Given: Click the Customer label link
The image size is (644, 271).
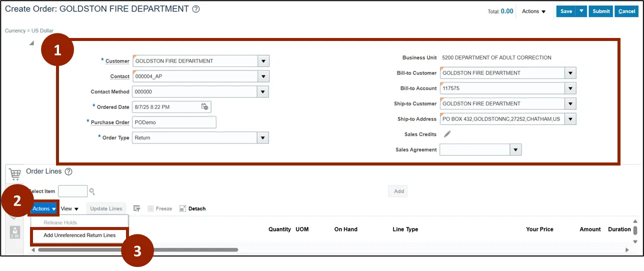Looking at the screenshot, I should [117, 61].
